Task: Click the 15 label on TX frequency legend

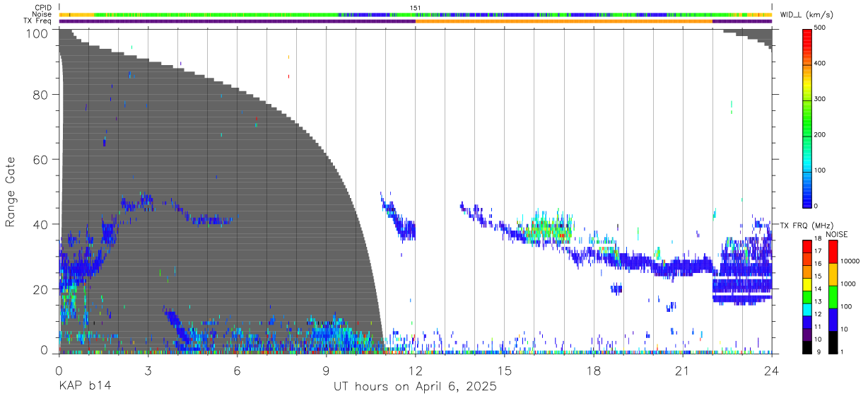Action: coord(818,277)
